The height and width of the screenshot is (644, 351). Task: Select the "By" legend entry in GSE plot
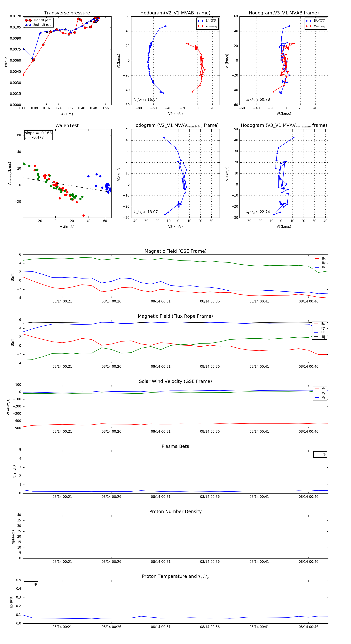[x=320, y=263]
